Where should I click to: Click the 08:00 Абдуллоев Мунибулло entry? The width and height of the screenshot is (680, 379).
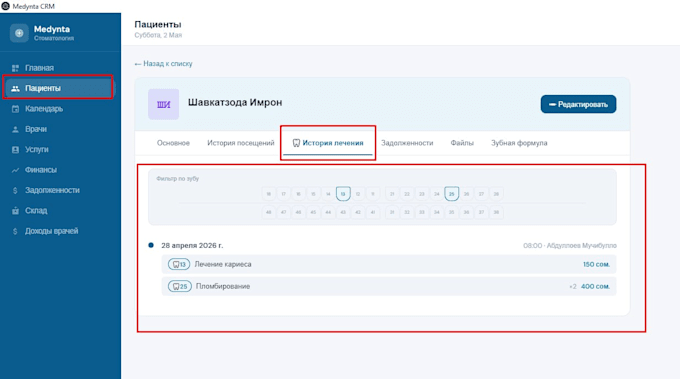[x=569, y=245]
